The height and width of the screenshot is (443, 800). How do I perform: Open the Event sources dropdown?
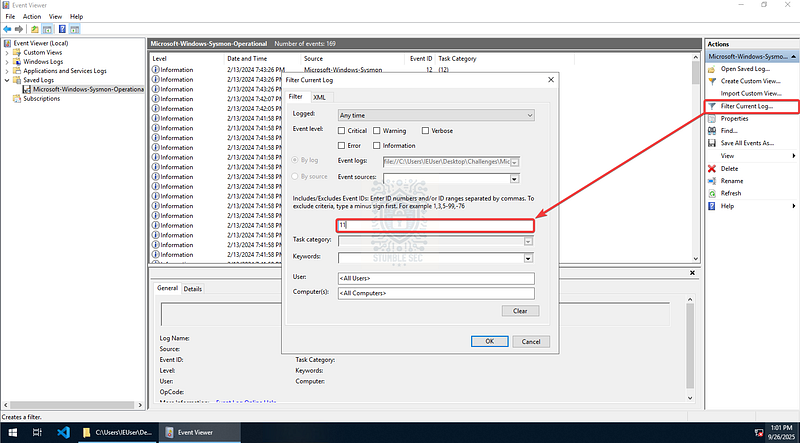[514, 179]
